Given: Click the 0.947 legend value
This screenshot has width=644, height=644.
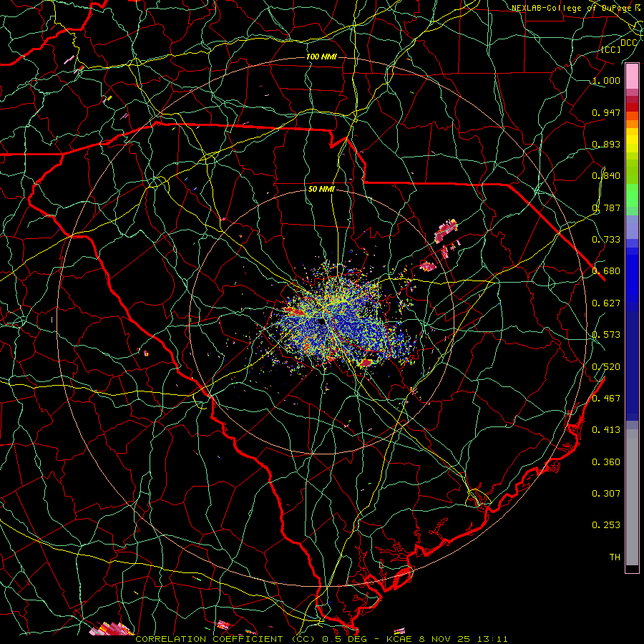Looking at the screenshot, I should coord(606,112).
